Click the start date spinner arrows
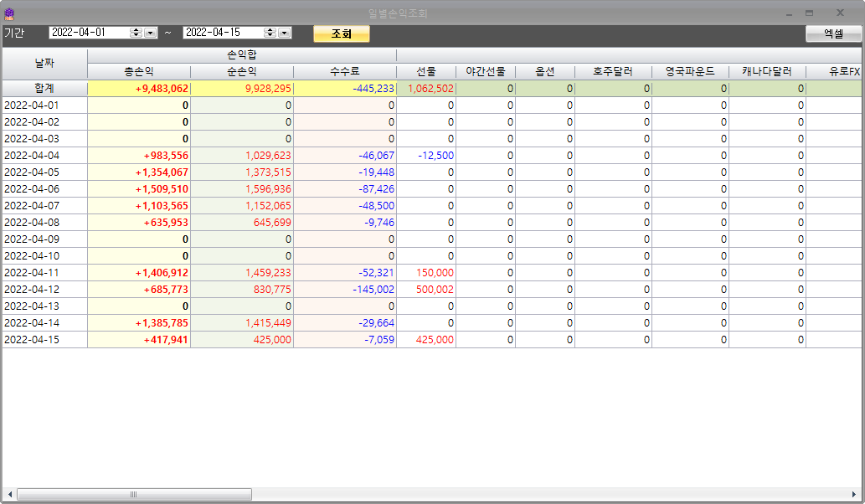The image size is (865, 504). coord(136,33)
